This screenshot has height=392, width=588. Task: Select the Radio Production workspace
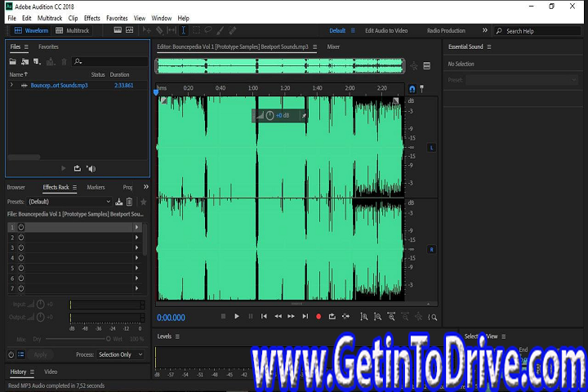click(446, 31)
